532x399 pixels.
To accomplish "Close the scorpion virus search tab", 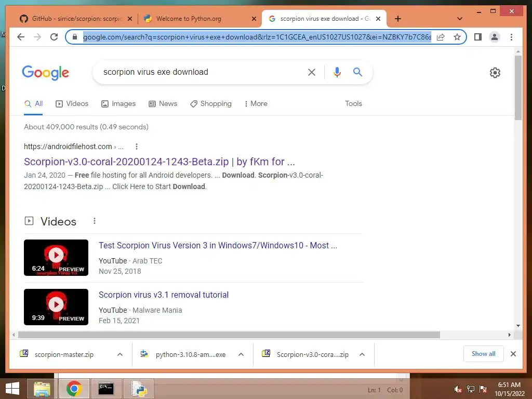I will click(x=378, y=19).
